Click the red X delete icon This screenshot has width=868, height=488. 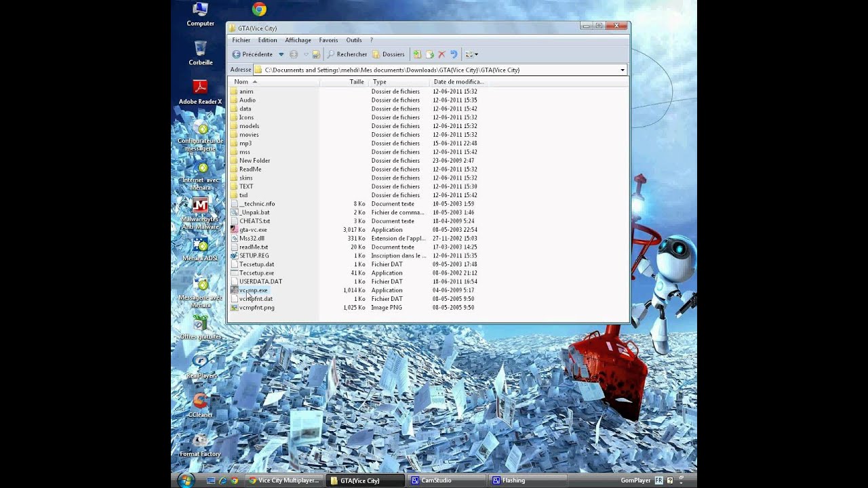coord(441,54)
